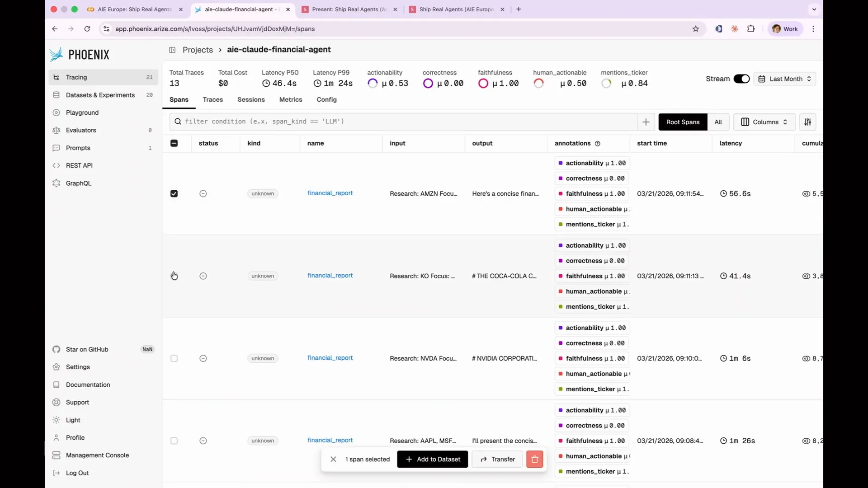
Task: Open table display settings icon
Action: pyautogui.click(x=807, y=122)
